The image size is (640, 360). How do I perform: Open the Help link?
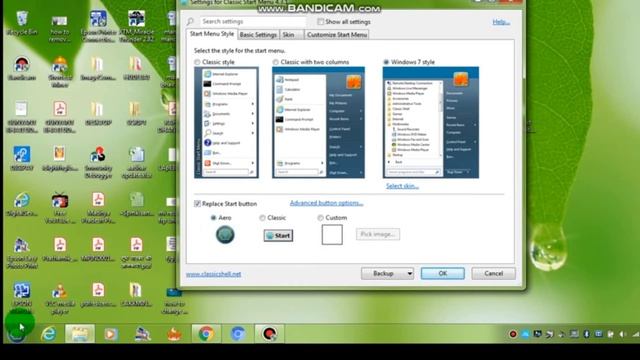point(501,22)
